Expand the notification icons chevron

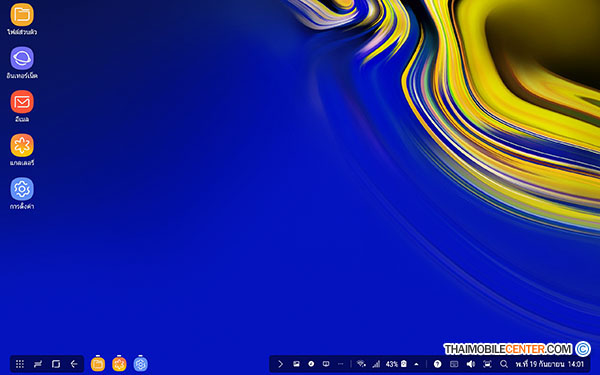click(x=280, y=364)
